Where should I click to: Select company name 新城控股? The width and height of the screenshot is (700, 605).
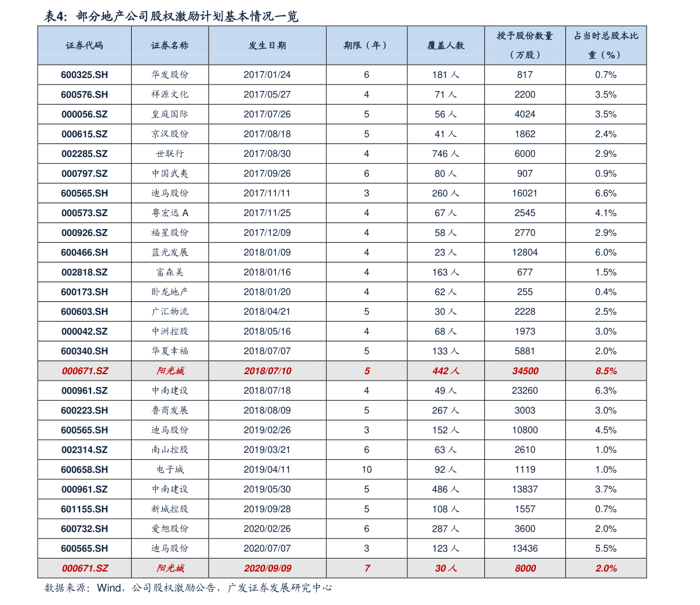click(x=170, y=509)
